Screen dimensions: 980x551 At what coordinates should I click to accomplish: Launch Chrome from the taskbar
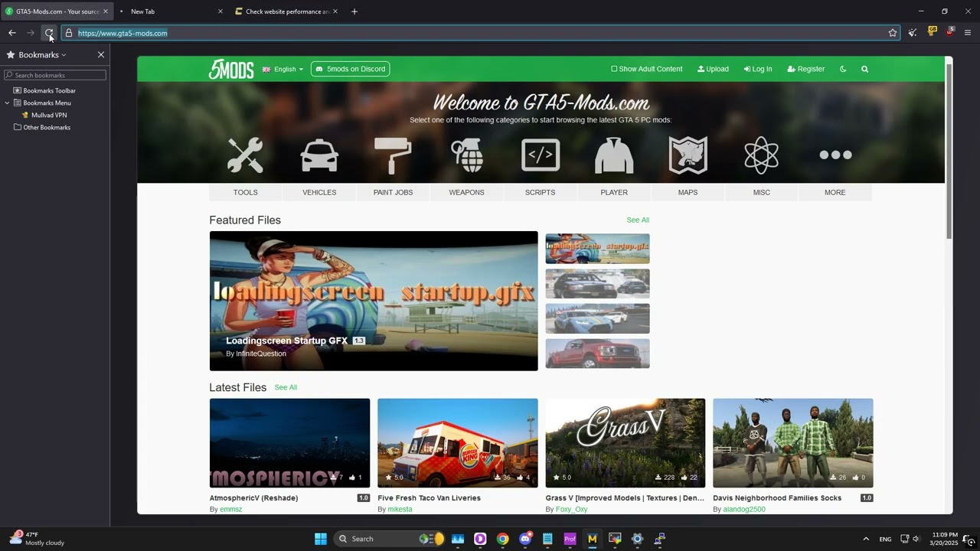(502, 539)
